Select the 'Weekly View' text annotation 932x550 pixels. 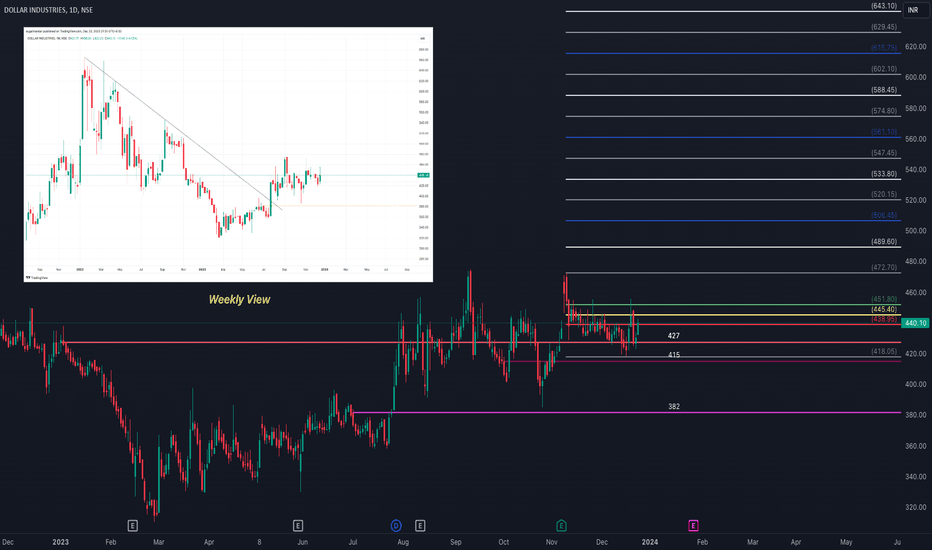coord(240,300)
